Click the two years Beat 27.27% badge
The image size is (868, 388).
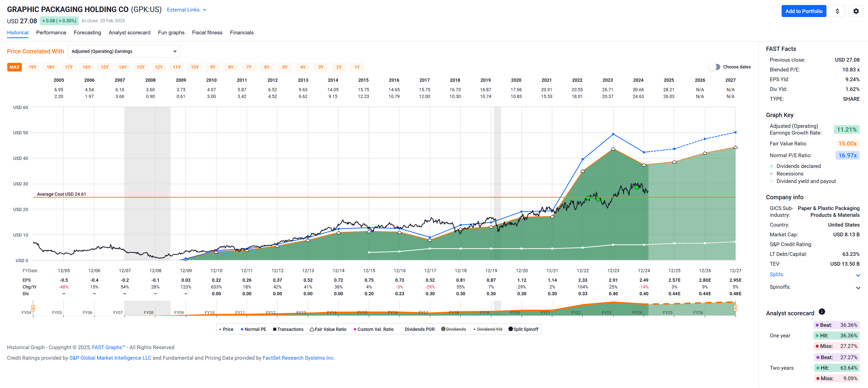836,358
